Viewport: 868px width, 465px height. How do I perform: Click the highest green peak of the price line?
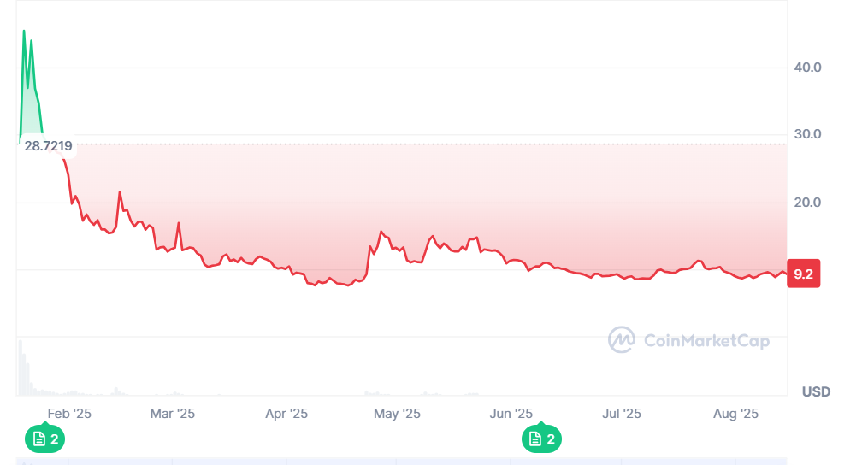[24, 32]
